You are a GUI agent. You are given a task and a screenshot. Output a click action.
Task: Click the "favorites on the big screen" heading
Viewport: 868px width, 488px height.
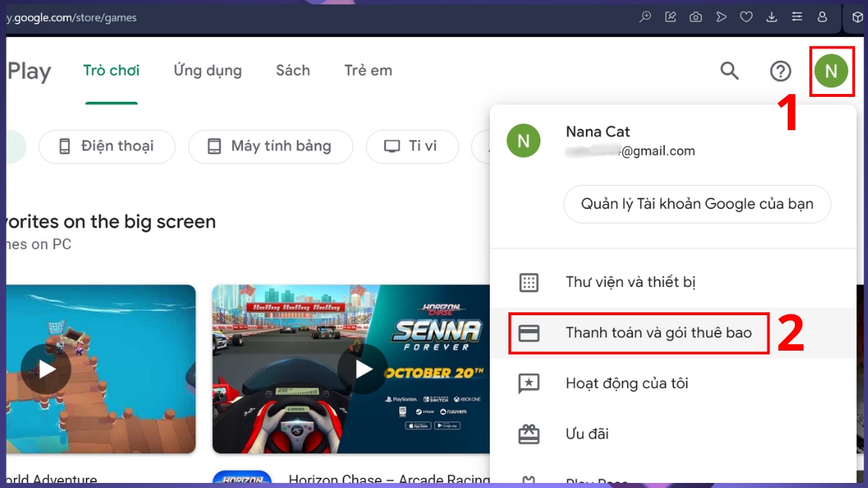[x=111, y=221]
